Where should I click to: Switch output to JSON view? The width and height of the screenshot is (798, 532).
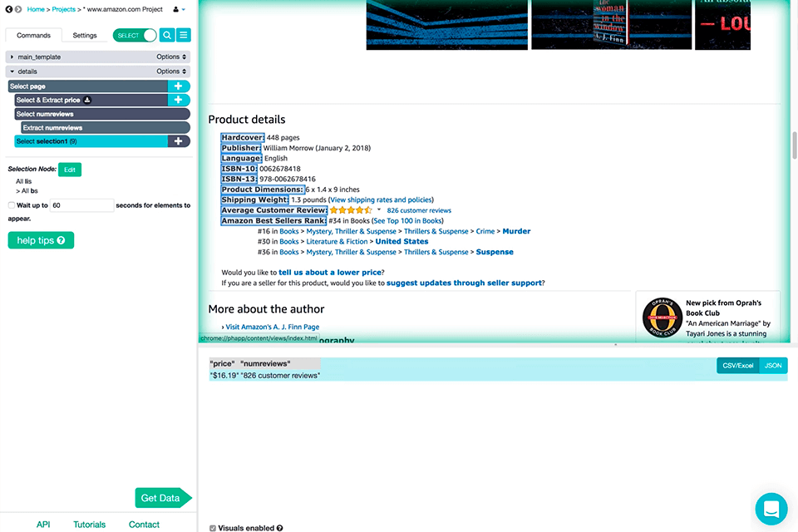[773, 366]
